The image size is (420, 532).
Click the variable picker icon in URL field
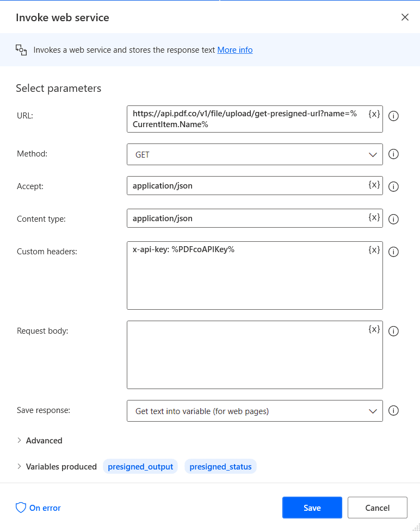pos(374,114)
